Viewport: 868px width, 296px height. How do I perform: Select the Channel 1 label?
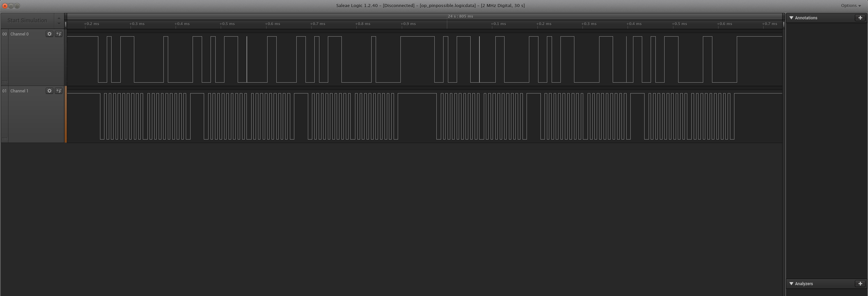pyautogui.click(x=20, y=91)
